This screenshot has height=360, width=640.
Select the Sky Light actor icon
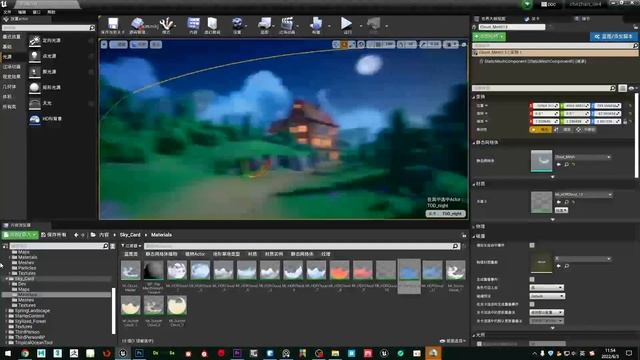tap(35, 103)
